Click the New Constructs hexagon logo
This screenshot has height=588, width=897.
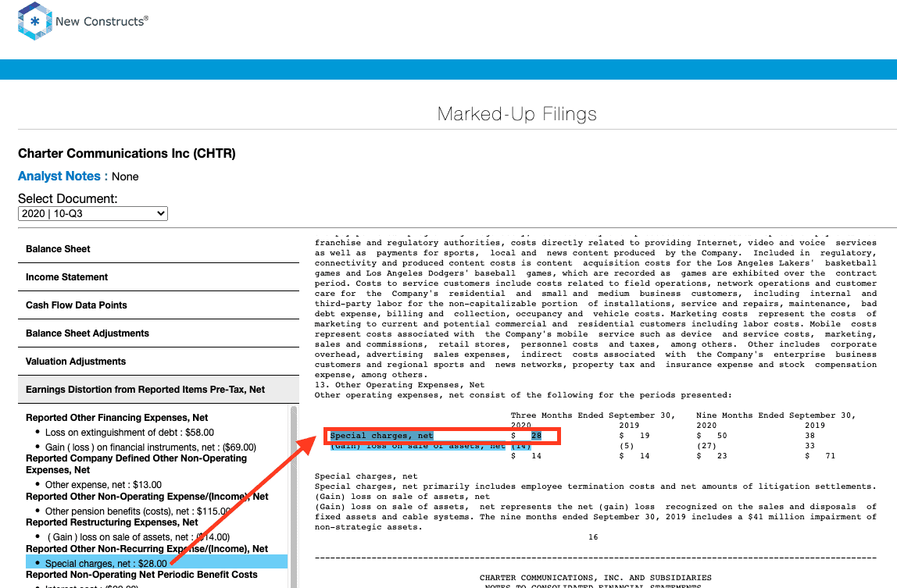(35, 21)
